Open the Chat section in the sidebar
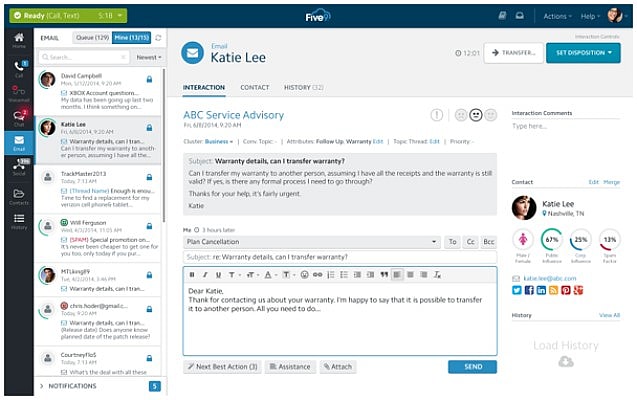 coord(19,119)
